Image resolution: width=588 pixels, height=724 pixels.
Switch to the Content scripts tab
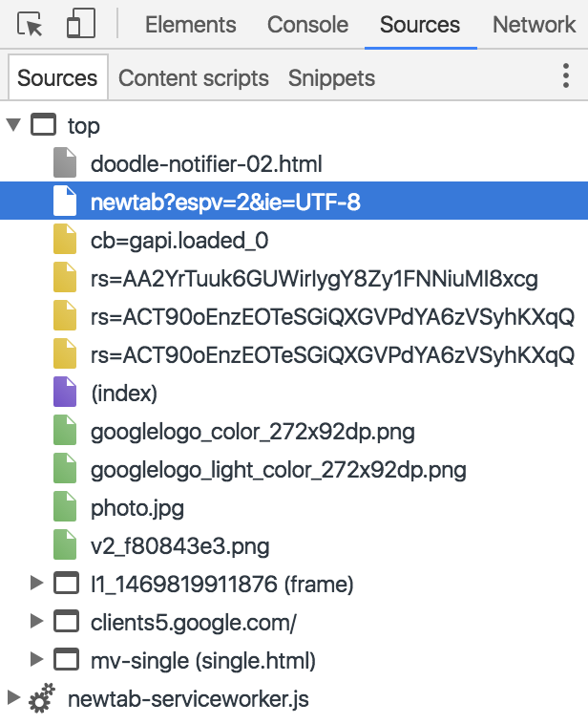tap(194, 78)
